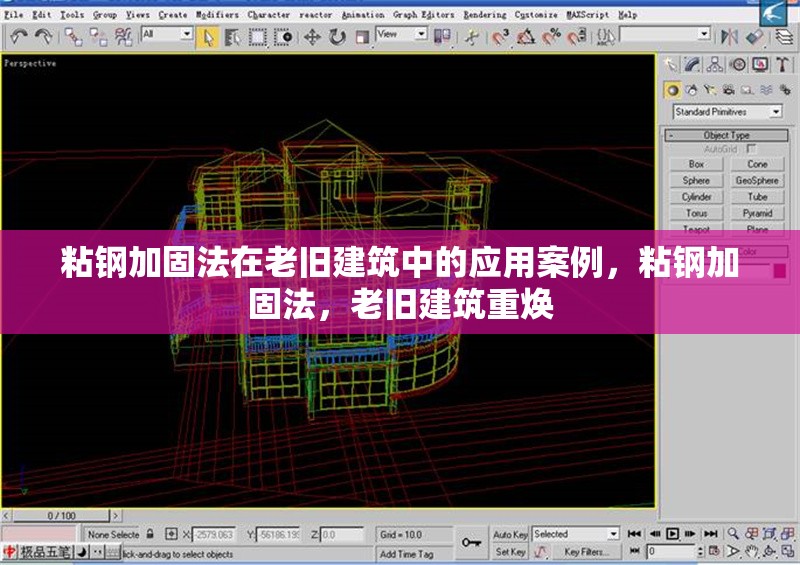The height and width of the screenshot is (565, 800).
Task: Select the Cameras category icon
Action: click(729, 90)
